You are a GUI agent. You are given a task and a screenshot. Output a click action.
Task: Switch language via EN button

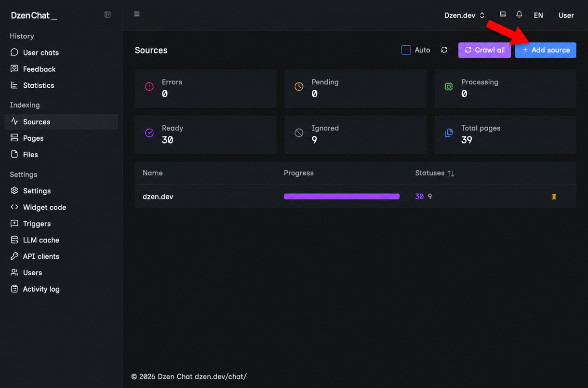pyautogui.click(x=538, y=15)
